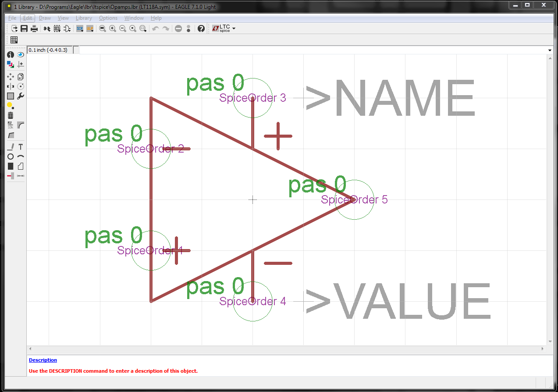
Task: Click the coordinate input field
Action: tap(49, 50)
